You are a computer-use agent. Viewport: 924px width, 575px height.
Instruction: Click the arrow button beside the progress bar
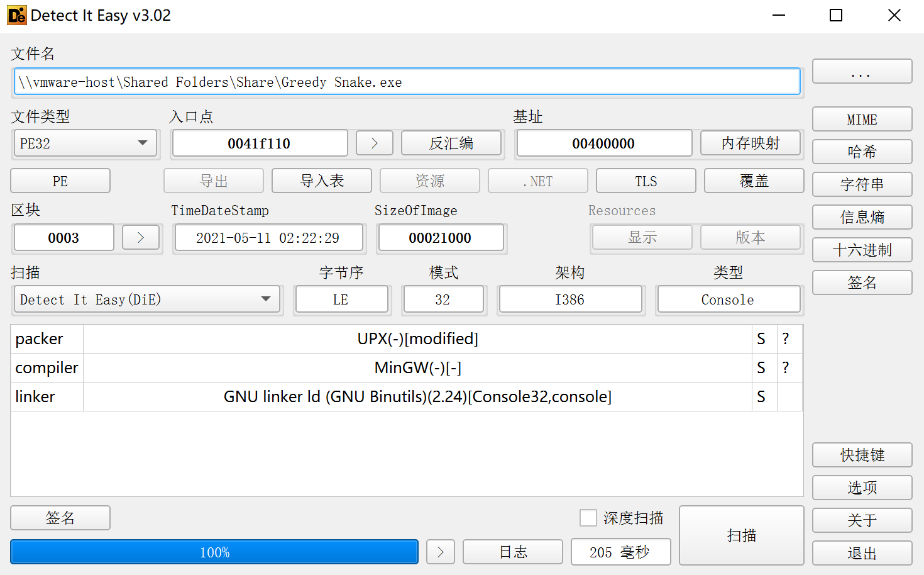441,552
